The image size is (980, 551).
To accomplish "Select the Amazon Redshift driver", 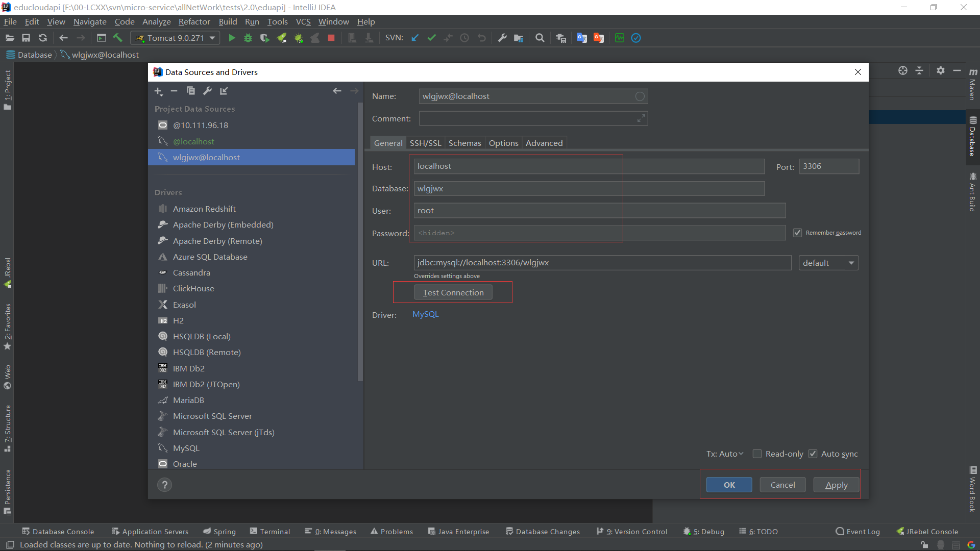I will point(204,209).
